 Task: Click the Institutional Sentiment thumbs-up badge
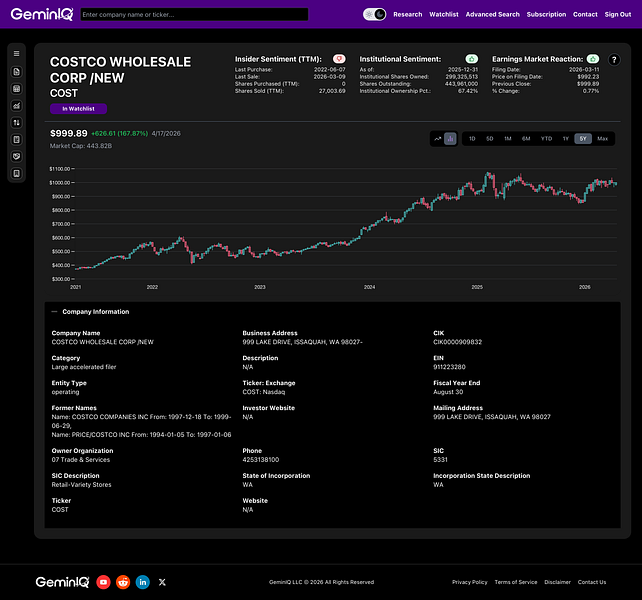tap(472, 59)
